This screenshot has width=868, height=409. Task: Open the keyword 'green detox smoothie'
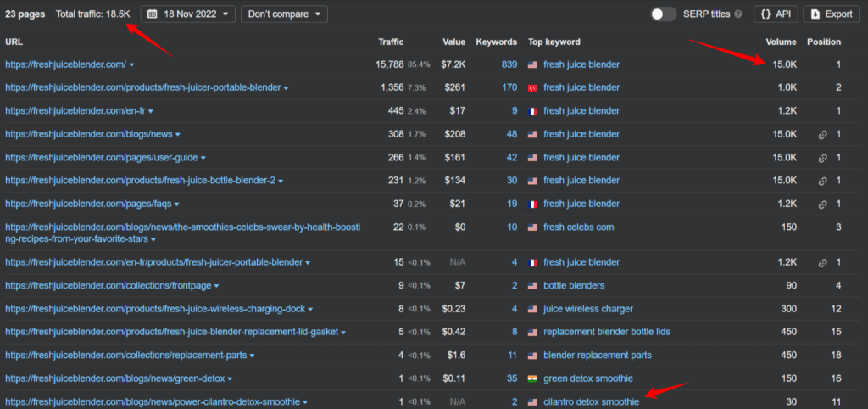tap(588, 378)
